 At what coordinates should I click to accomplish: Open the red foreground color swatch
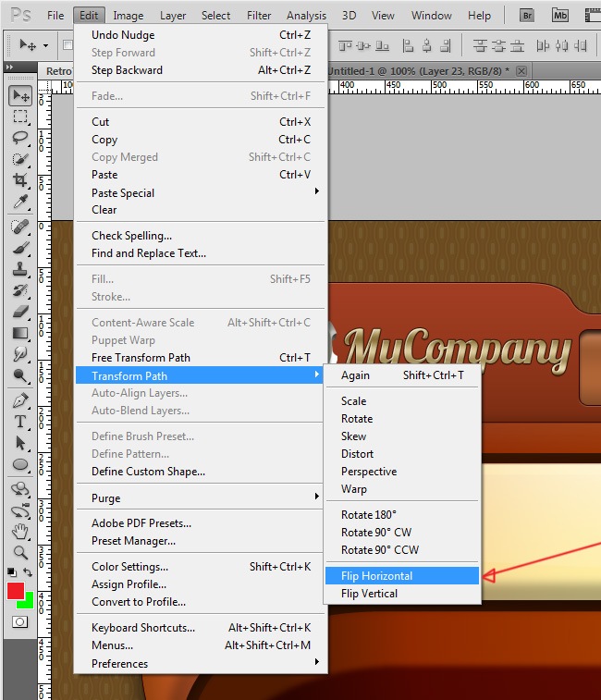coord(16,591)
